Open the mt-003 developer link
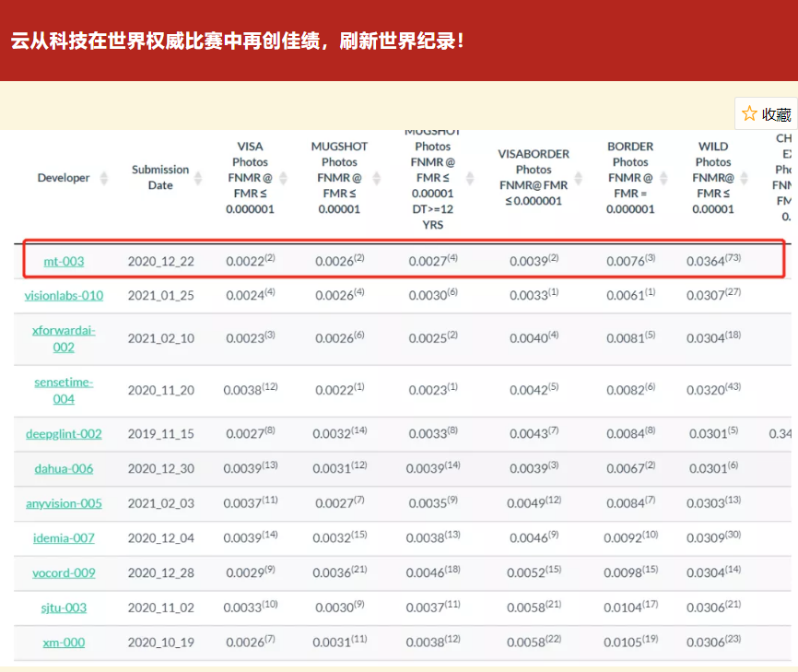The width and height of the screenshot is (798, 672). [64, 262]
